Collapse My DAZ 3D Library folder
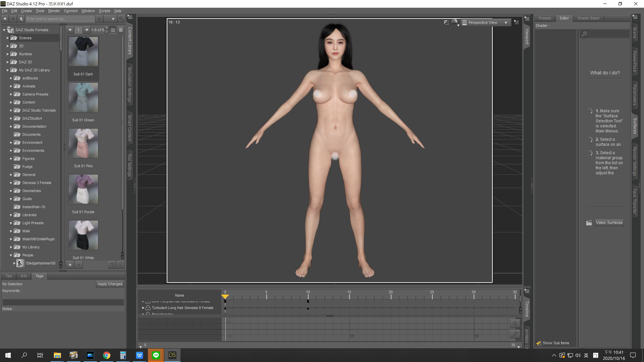The image size is (644, 362). coord(8,70)
